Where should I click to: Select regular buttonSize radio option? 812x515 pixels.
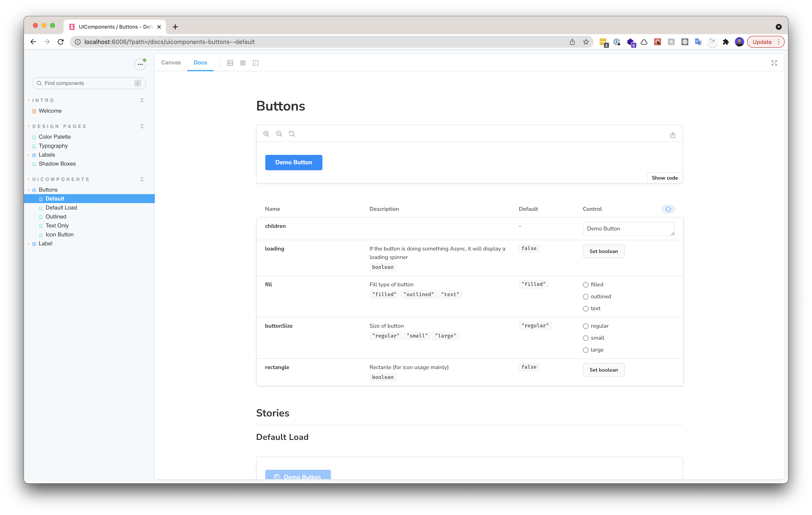tap(586, 326)
